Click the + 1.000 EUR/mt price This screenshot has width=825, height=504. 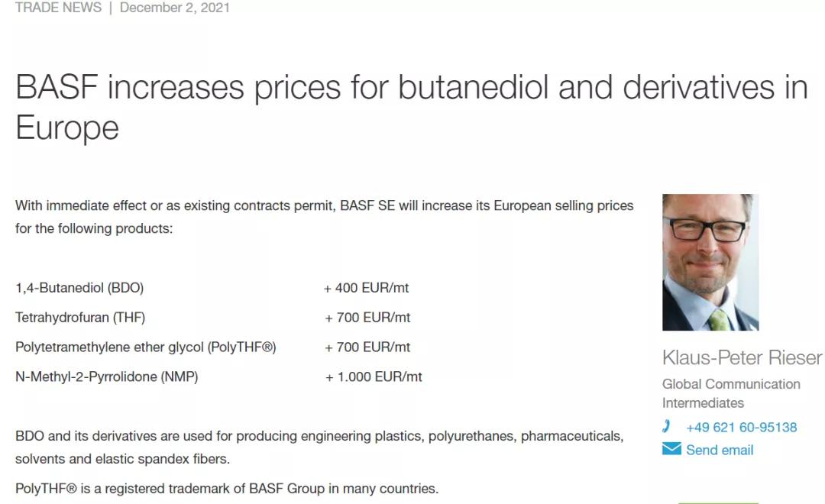point(374,376)
